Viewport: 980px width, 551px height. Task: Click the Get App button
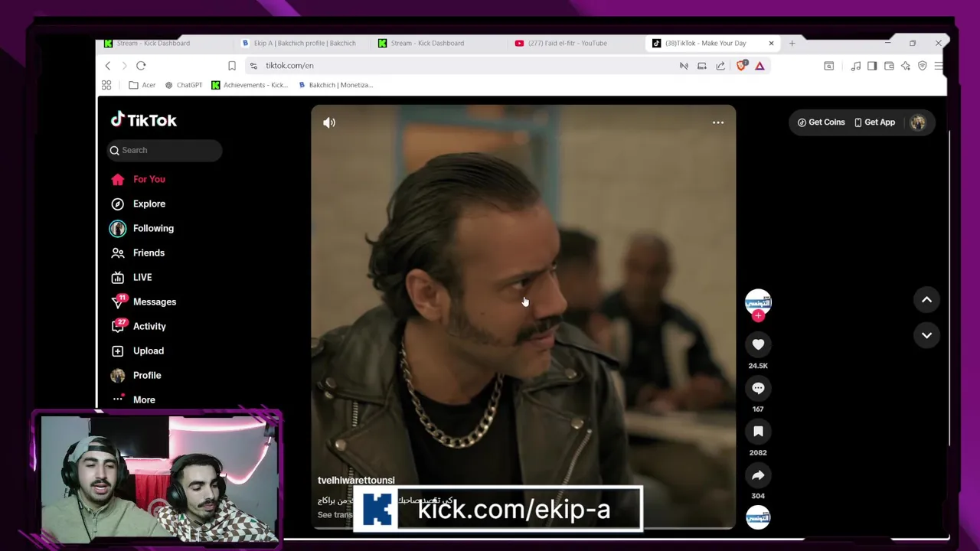[x=874, y=122]
